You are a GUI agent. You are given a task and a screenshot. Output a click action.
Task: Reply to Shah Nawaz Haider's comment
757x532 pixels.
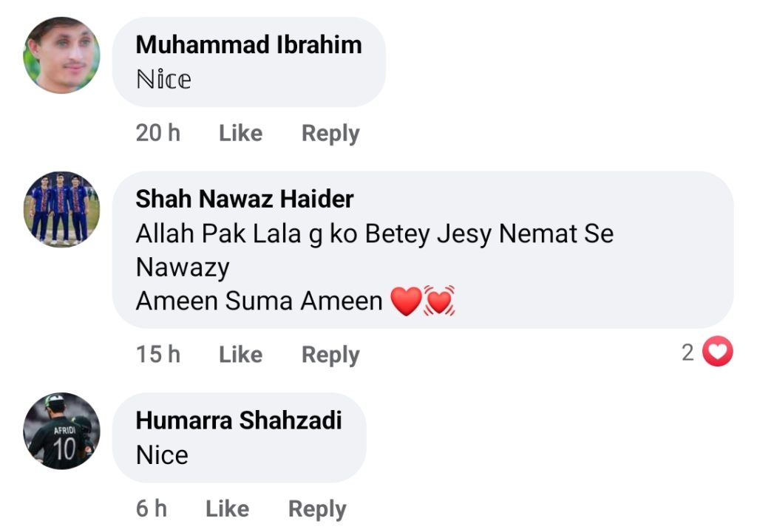click(330, 355)
